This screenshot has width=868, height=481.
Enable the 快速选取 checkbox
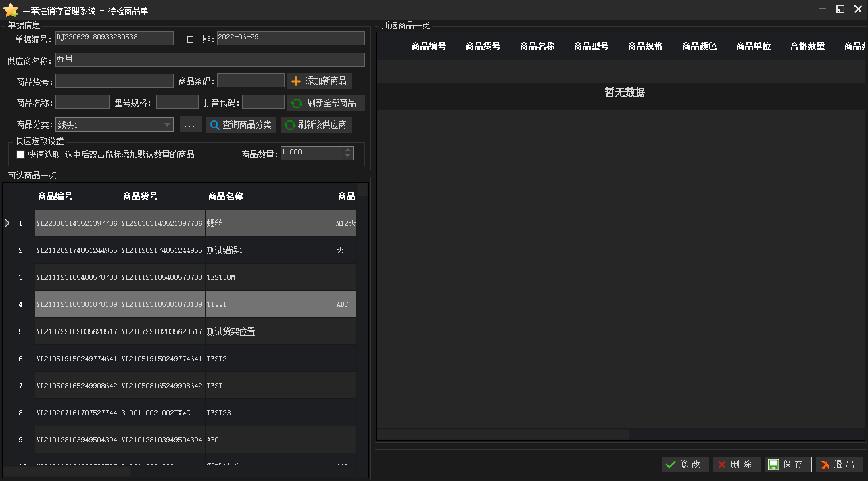tap(21, 154)
